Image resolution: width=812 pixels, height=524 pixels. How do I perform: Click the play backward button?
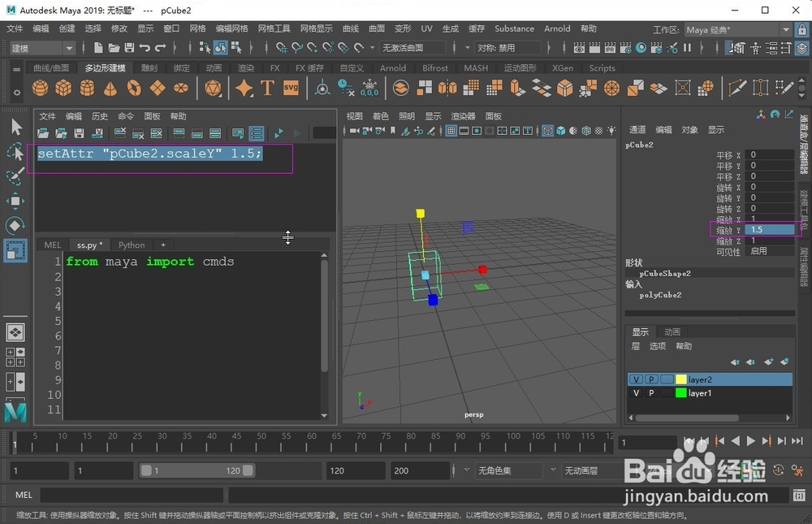tap(736, 441)
